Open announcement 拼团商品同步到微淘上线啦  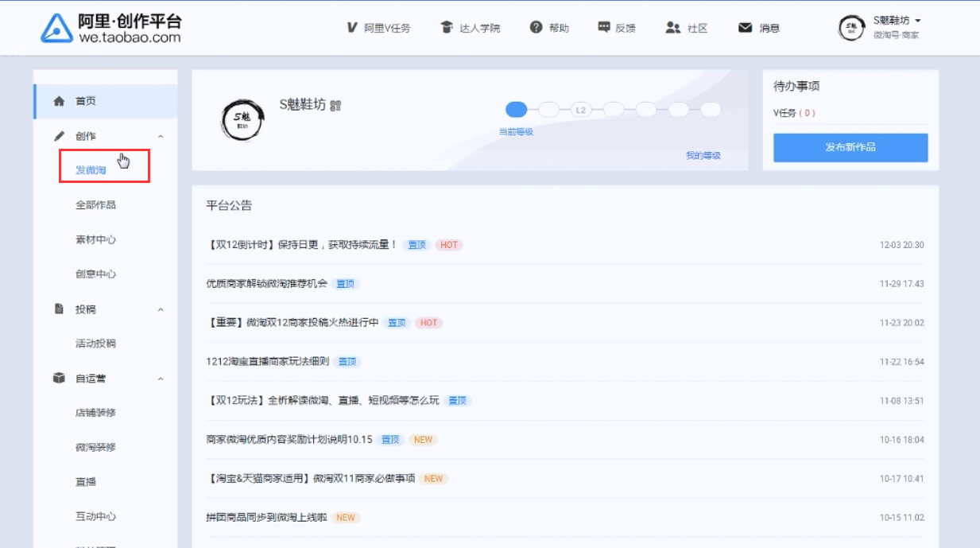pyautogui.click(x=266, y=518)
